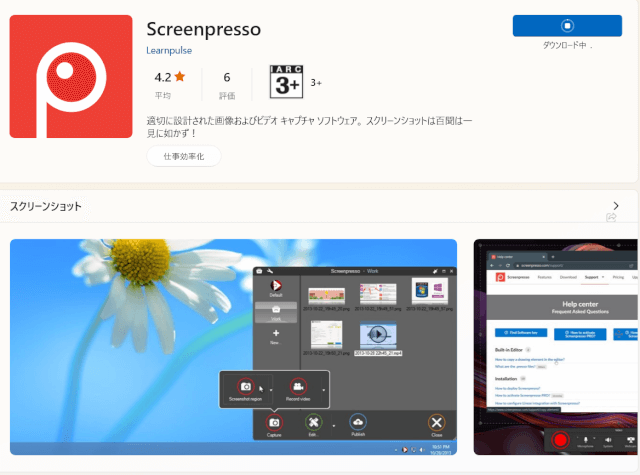The width and height of the screenshot is (640, 475).
Task: Select the Screenshot region camera button
Action: click(244, 386)
